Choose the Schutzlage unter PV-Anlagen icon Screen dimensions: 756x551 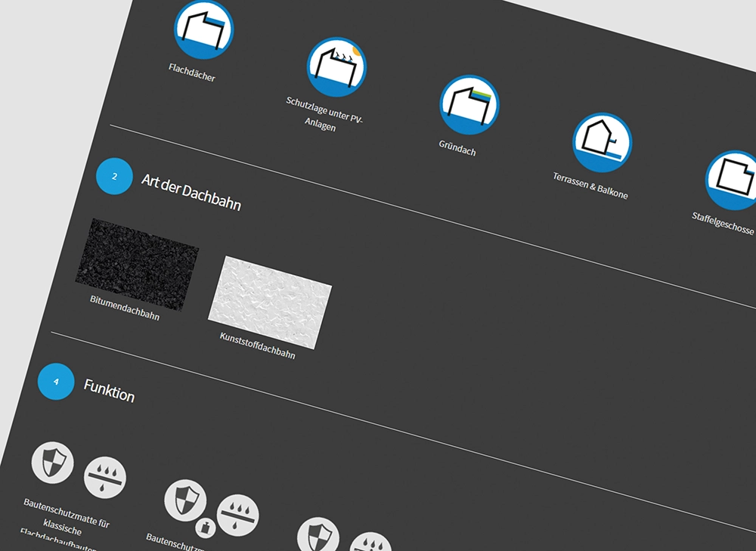pos(336,67)
